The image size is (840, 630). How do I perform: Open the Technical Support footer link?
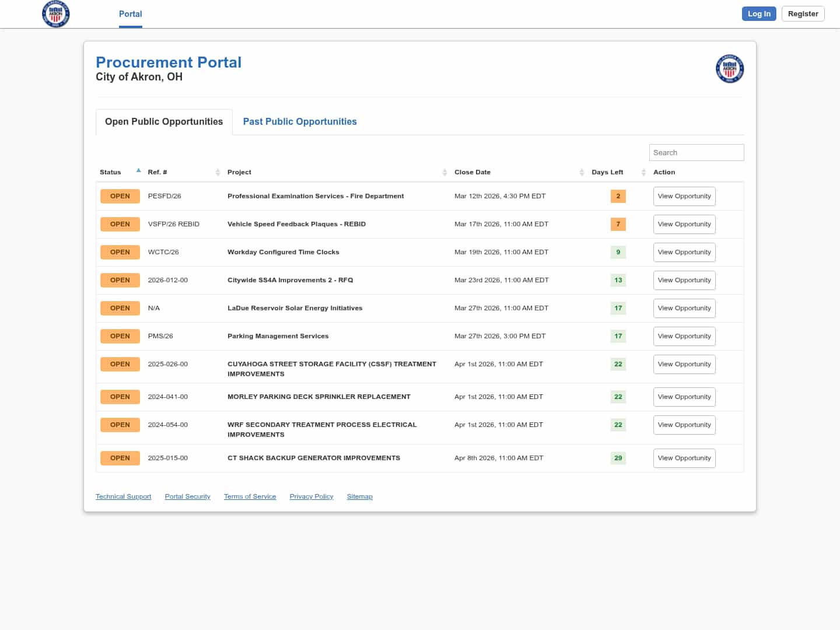(123, 496)
